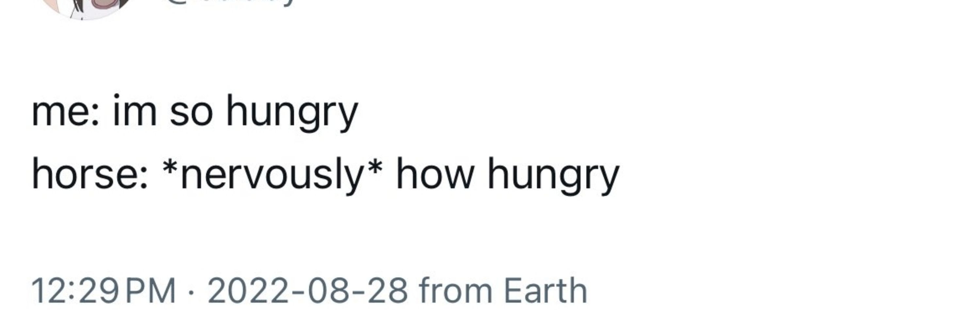
Task: Open the "Earth" location link
Action: click(x=546, y=291)
